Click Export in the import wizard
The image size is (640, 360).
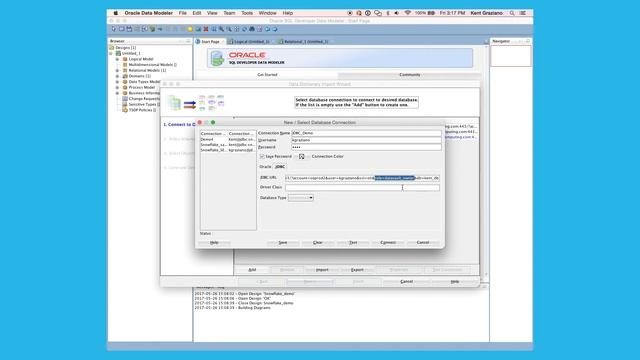(357, 270)
